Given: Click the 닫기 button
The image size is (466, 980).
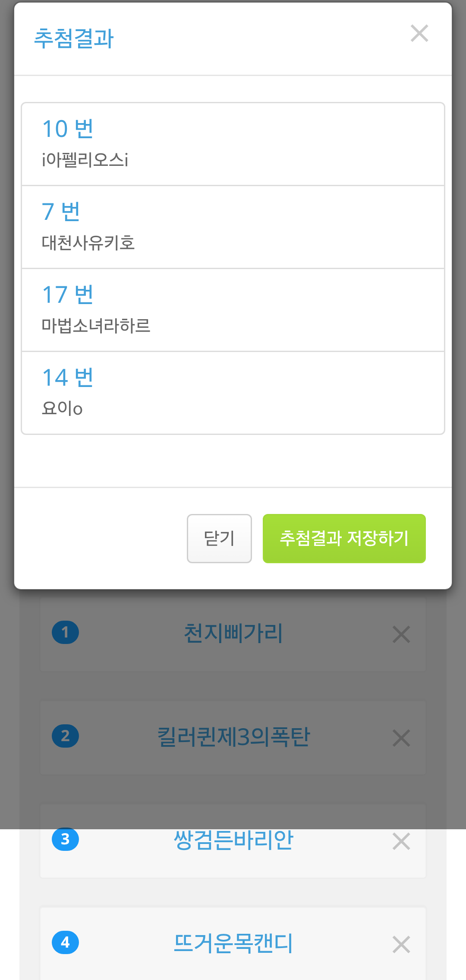Looking at the screenshot, I should 219,538.
